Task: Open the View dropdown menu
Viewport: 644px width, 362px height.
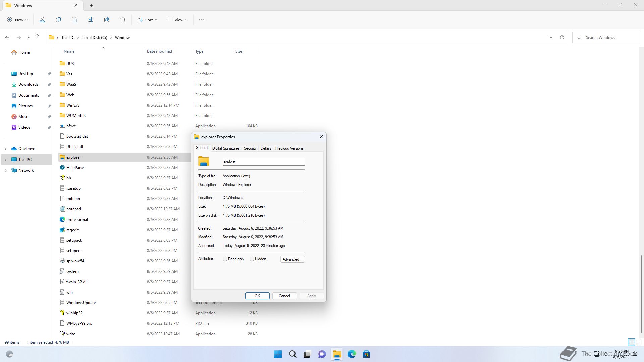Action: tap(177, 20)
